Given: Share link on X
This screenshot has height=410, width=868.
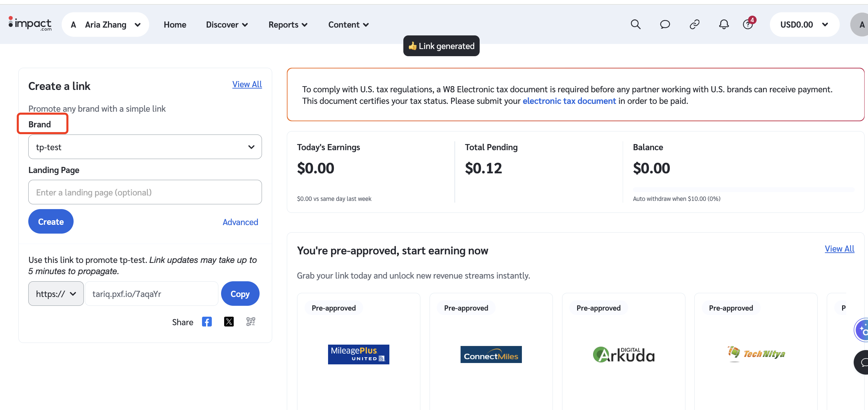Looking at the screenshot, I should pos(229,322).
